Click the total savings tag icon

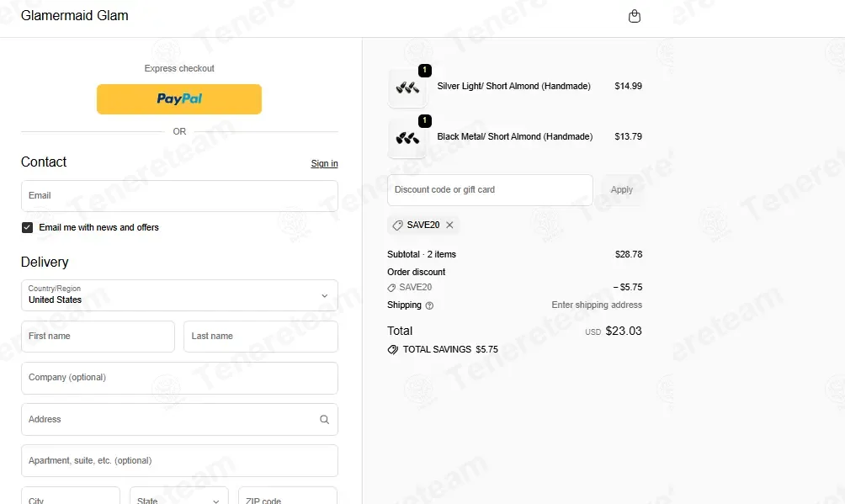(x=393, y=350)
